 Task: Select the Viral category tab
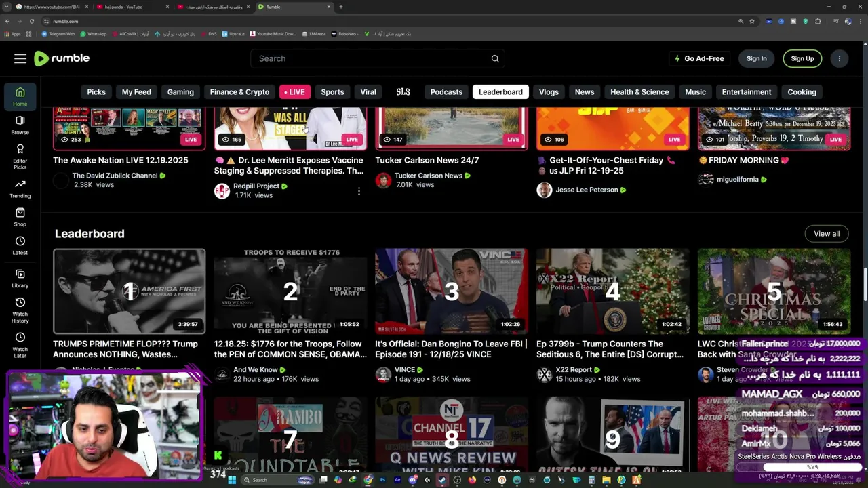368,92
